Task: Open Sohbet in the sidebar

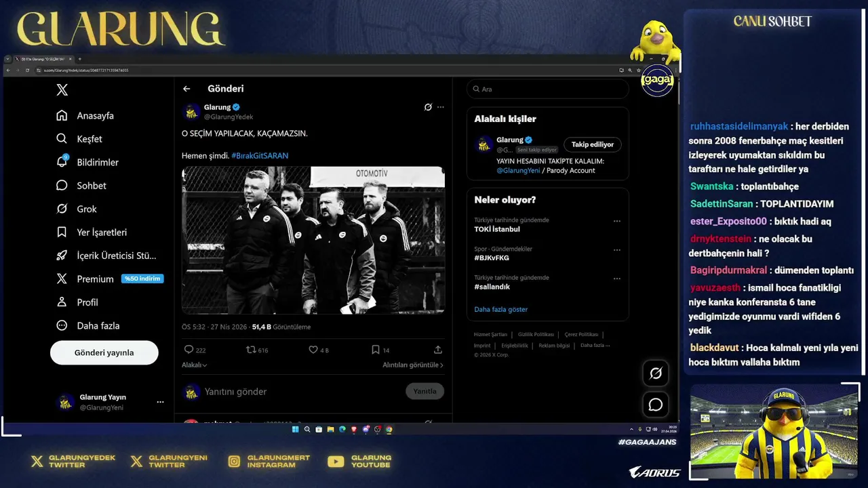Action: (x=81, y=186)
